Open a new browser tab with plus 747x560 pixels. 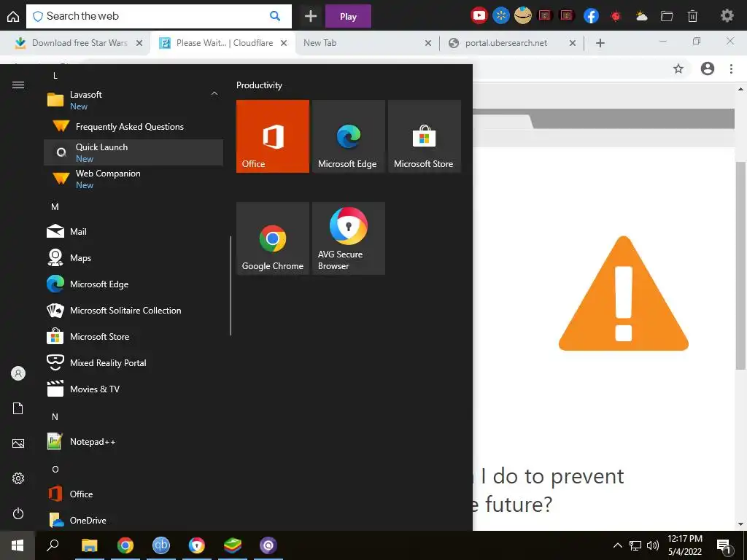pyautogui.click(x=600, y=43)
